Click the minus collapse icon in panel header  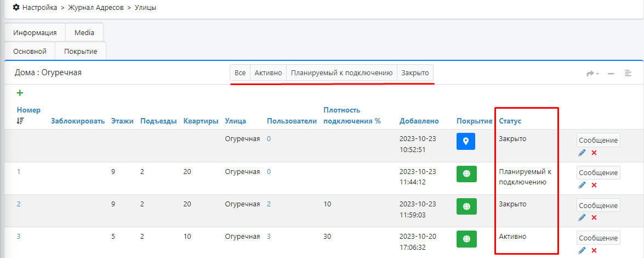611,74
